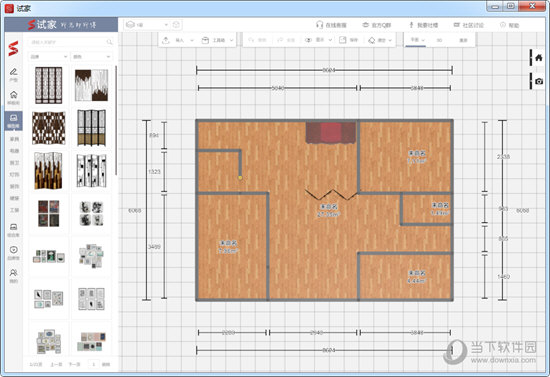Open the toolbox dropdown in toolbar

pos(217,40)
